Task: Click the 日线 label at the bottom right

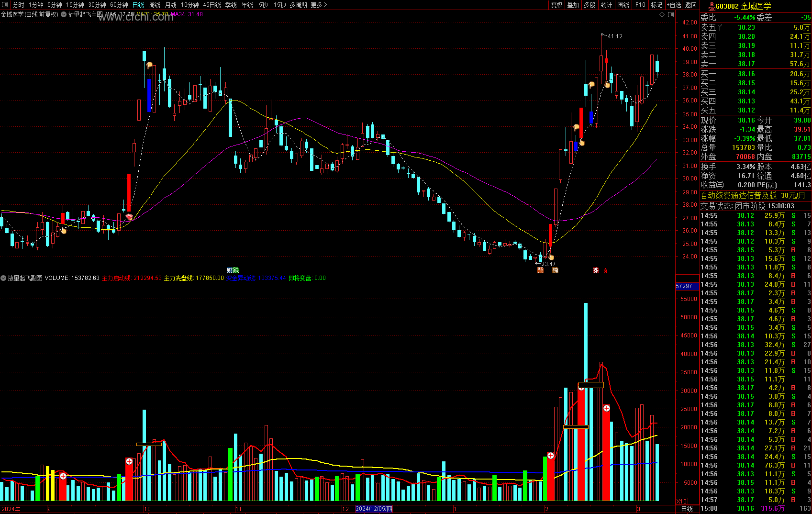Action: coord(687,509)
